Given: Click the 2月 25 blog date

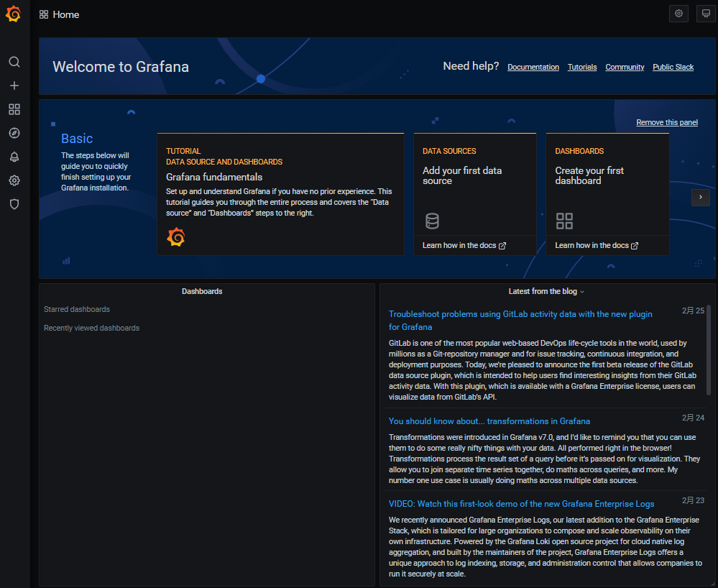Looking at the screenshot, I should (693, 311).
